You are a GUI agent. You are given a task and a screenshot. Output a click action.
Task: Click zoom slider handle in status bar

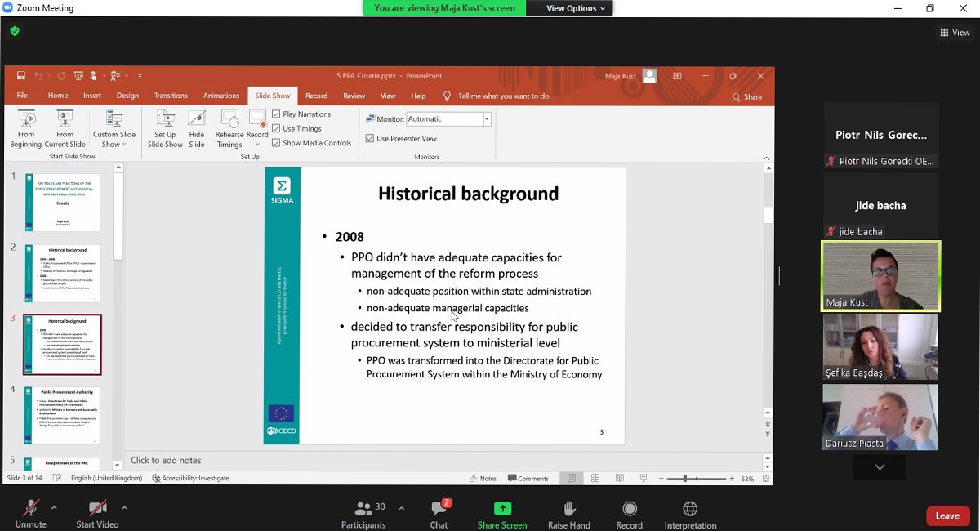coord(685,479)
